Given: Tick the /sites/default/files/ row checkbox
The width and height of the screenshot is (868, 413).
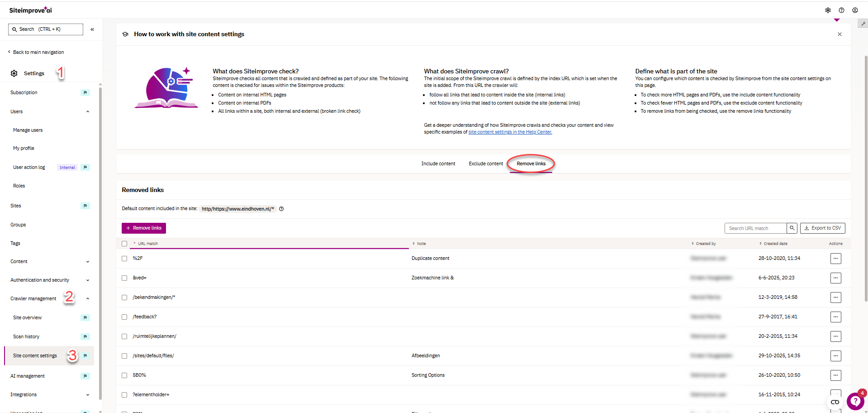Looking at the screenshot, I should tap(124, 356).
